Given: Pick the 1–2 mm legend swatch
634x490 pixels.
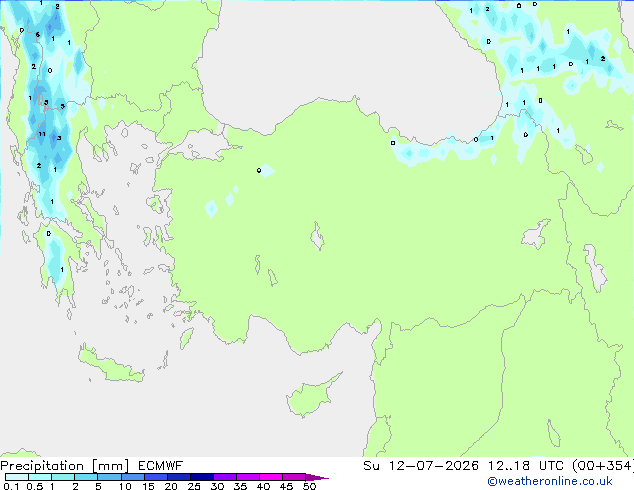Looking at the screenshot, I should [63, 477].
